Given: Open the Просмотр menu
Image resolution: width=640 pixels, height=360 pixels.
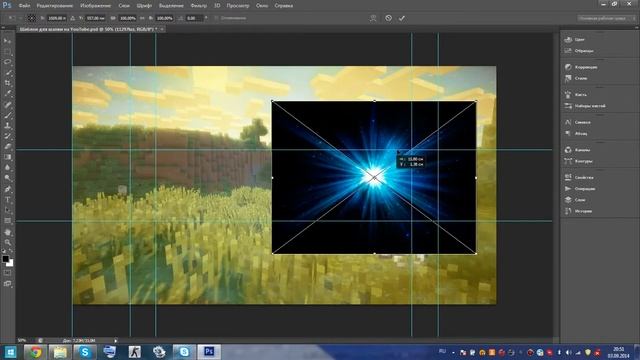Looking at the screenshot, I should (x=238, y=6).
